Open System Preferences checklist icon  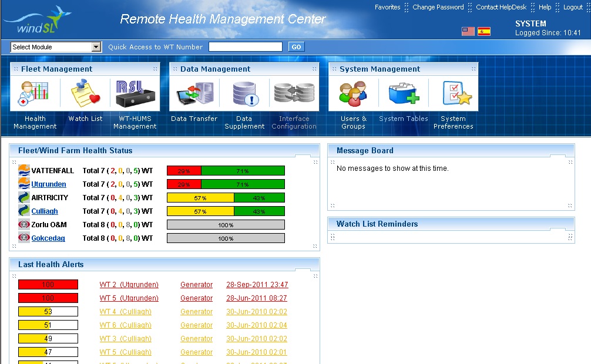(x=456, y=93)
